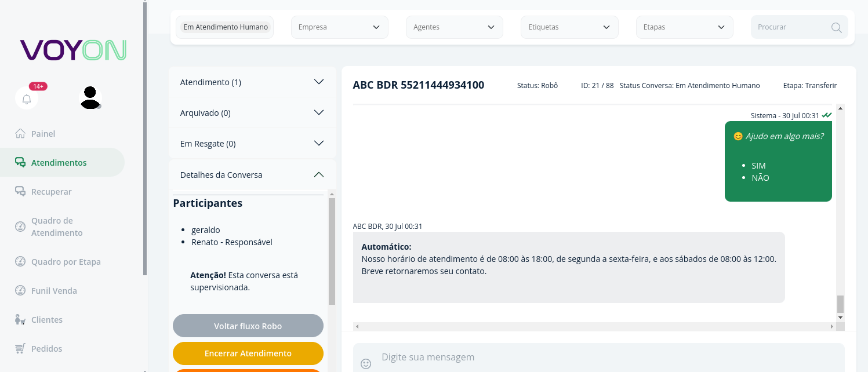Expand the Arquivado (0) section
This screenshot has height=372, width=868.
(252, 112)
